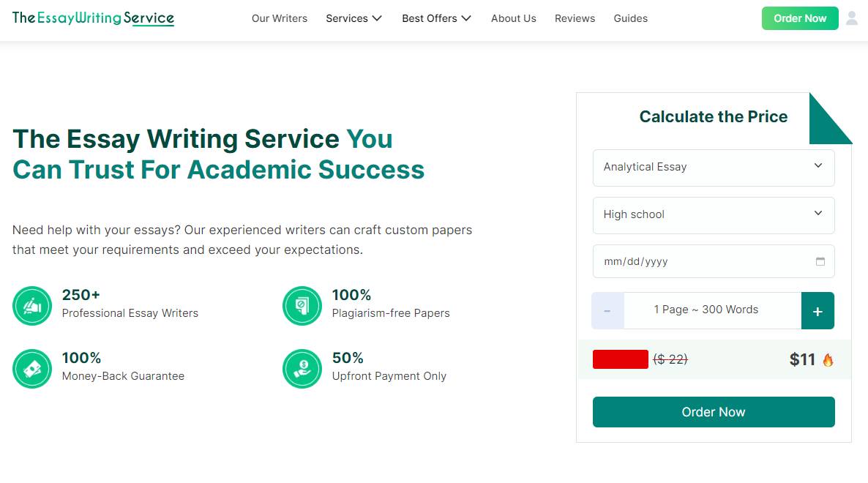Increase page count with plus button

[x=818, y=311]
